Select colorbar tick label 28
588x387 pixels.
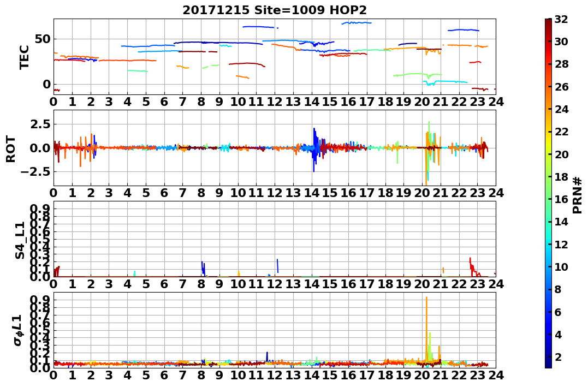(561, 64)
